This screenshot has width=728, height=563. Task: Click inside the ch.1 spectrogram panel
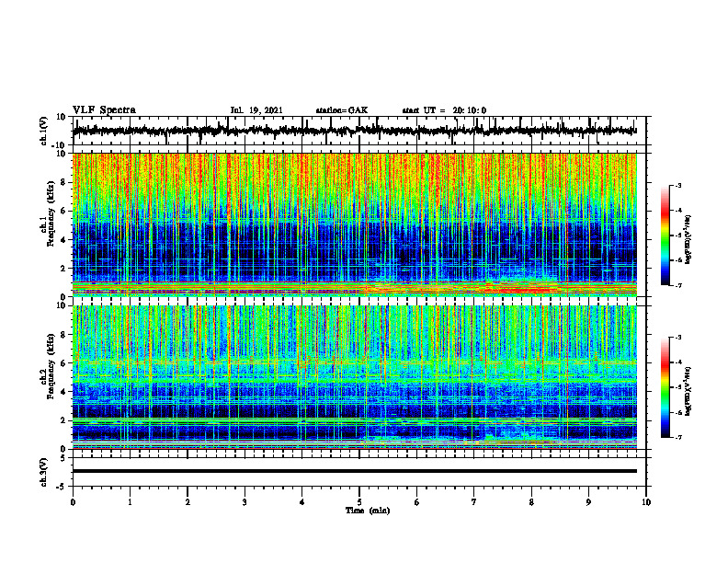(354, 224)
